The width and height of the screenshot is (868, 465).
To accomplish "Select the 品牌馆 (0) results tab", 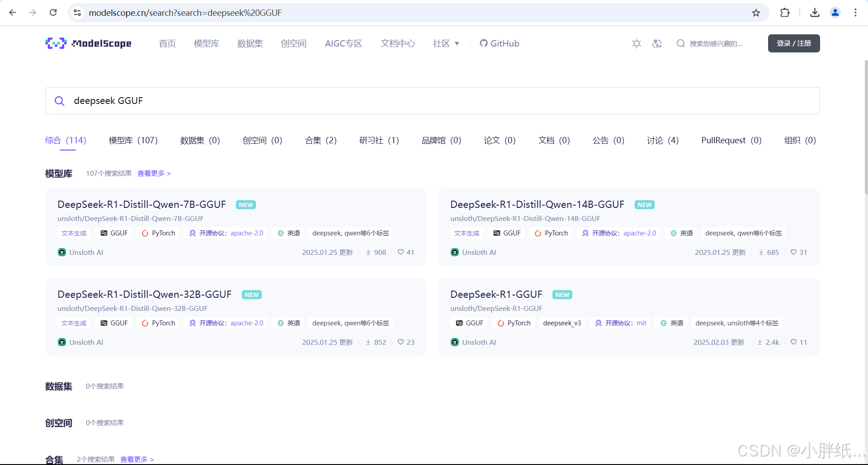I will click(442, 141).
